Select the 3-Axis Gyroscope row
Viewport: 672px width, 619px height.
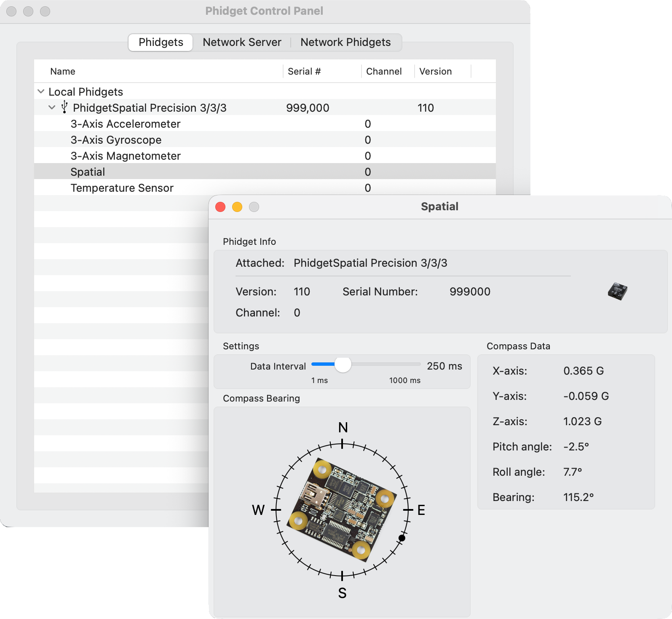(116, 140)
